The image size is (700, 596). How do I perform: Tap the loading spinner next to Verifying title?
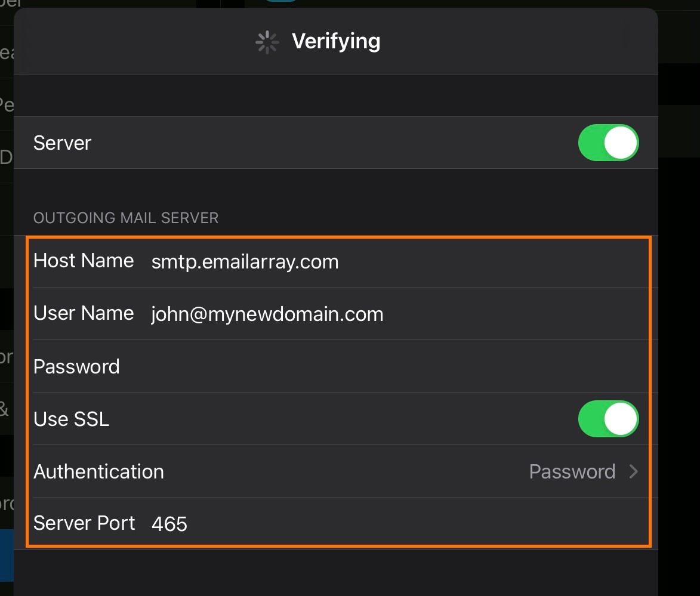267,42
